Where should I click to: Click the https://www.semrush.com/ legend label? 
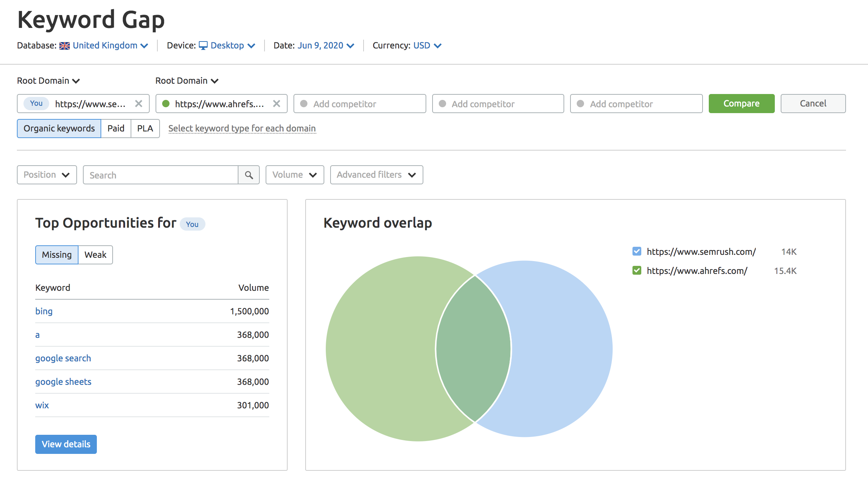(x=701, y=252)
